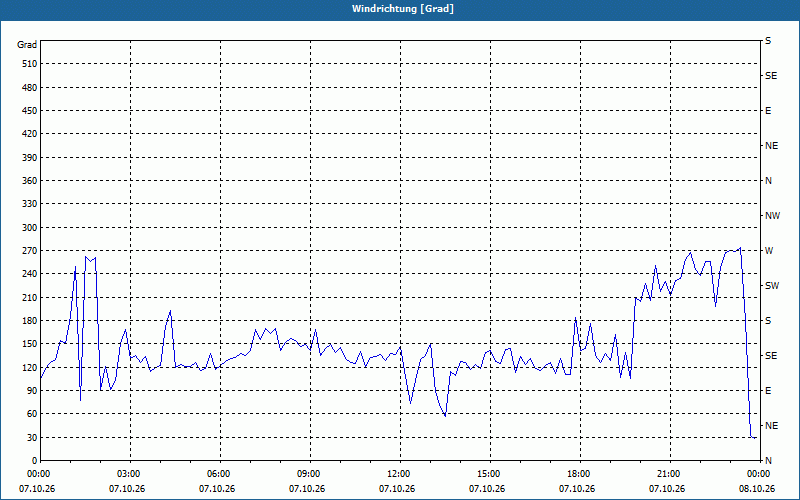Click the 270 value on the y-axis
This screenshot has height=500, width=800.
click(x=31, y=251)
